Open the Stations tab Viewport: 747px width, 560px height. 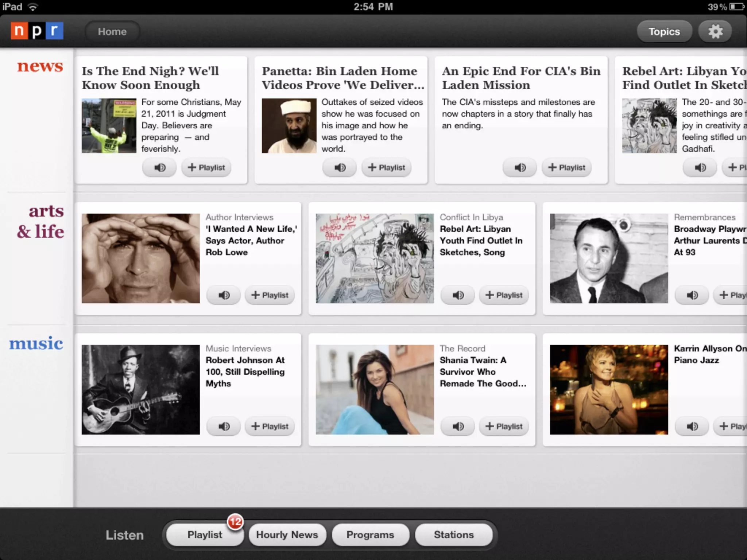click(454, 535)
